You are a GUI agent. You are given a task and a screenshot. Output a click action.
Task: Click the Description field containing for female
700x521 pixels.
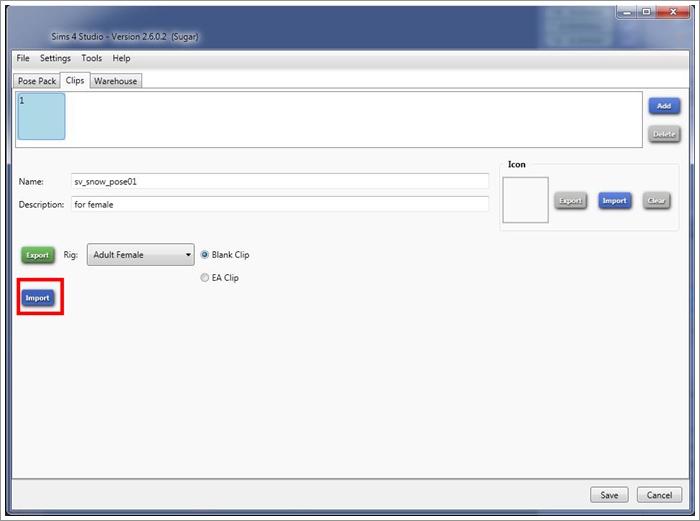pos(280,204)
